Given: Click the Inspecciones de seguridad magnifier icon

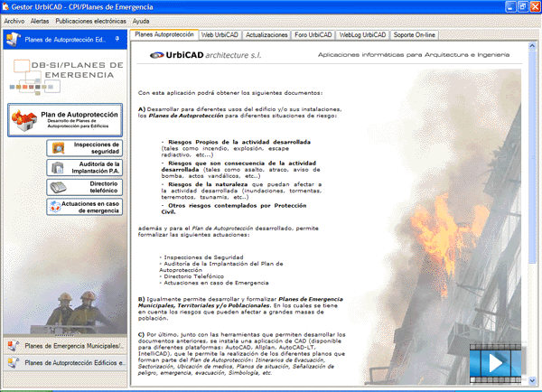Looking at the screenshot, I should 59,148.
